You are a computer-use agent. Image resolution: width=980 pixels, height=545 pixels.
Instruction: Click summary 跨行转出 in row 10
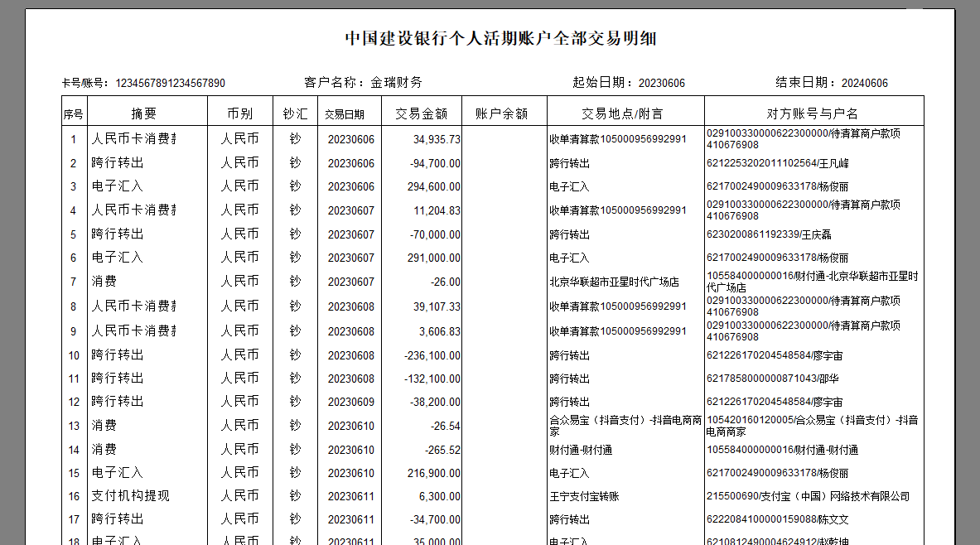[118, 354]
